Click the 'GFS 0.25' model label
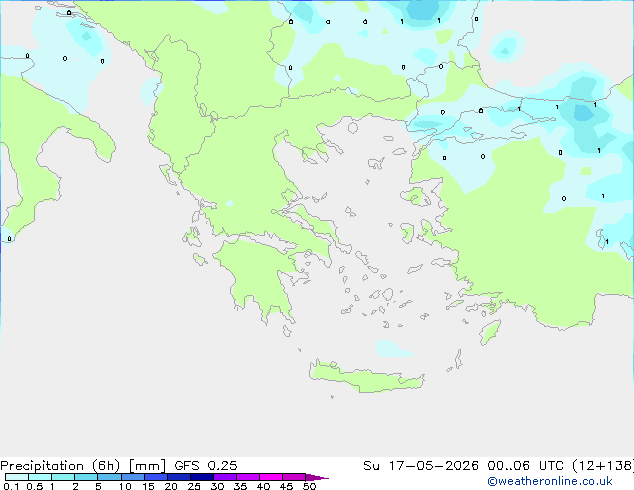This screenshot has height=490, width=634. pos(205,466)
